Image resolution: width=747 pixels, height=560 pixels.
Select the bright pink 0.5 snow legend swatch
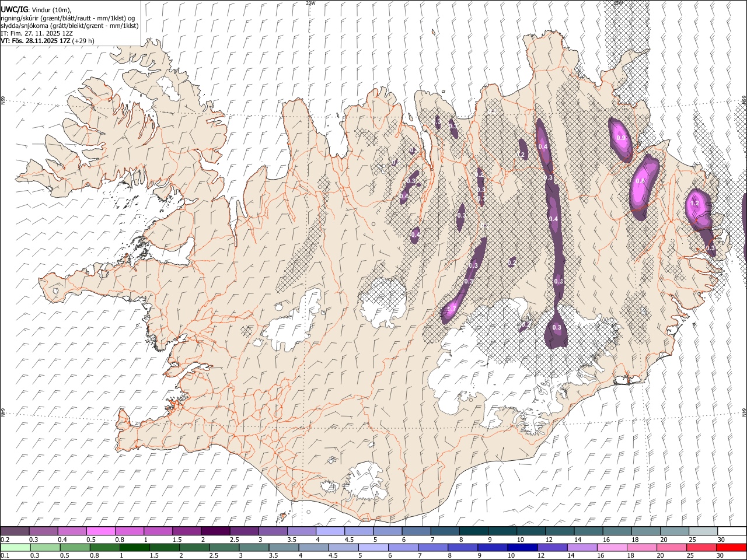(x=101, y=531)
